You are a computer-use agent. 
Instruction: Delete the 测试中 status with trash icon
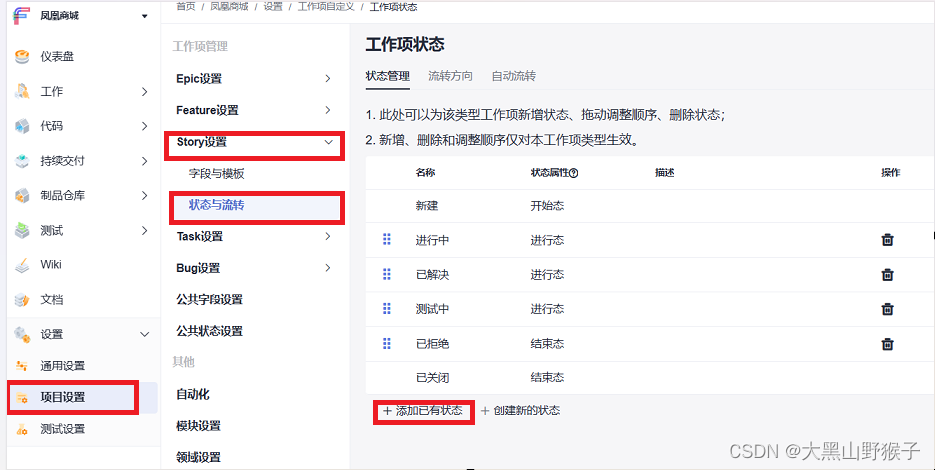(887, 309)
